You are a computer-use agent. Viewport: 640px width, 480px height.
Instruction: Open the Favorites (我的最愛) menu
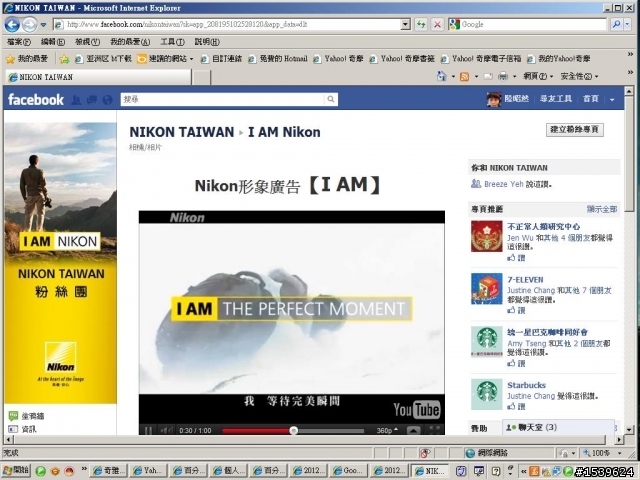tap(130, 42)
